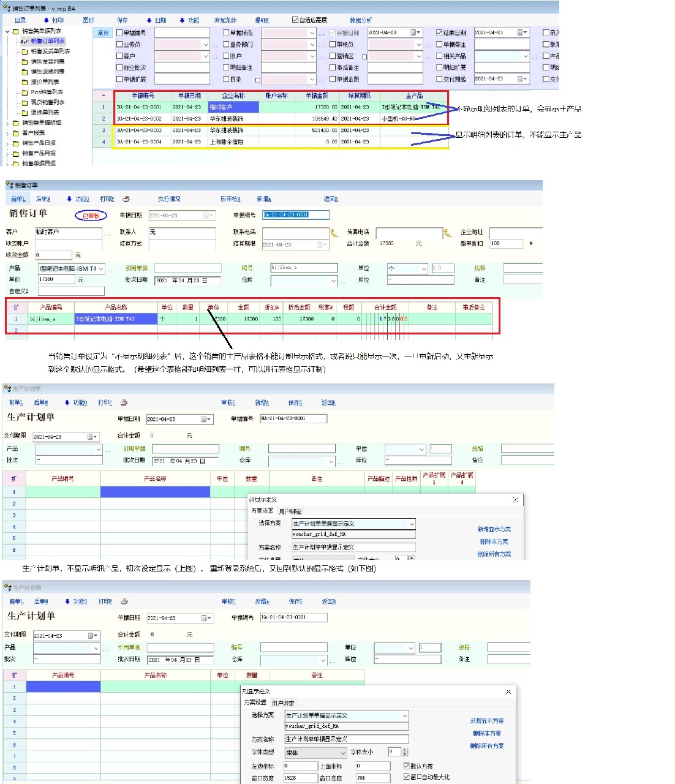Open the 附加条件 menu

click(225, 20)
